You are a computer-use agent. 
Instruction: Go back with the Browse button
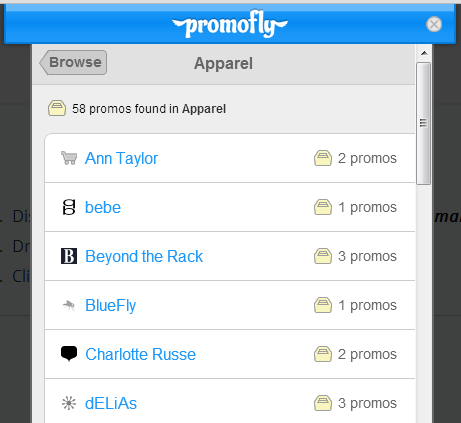[x=73, y=62]
